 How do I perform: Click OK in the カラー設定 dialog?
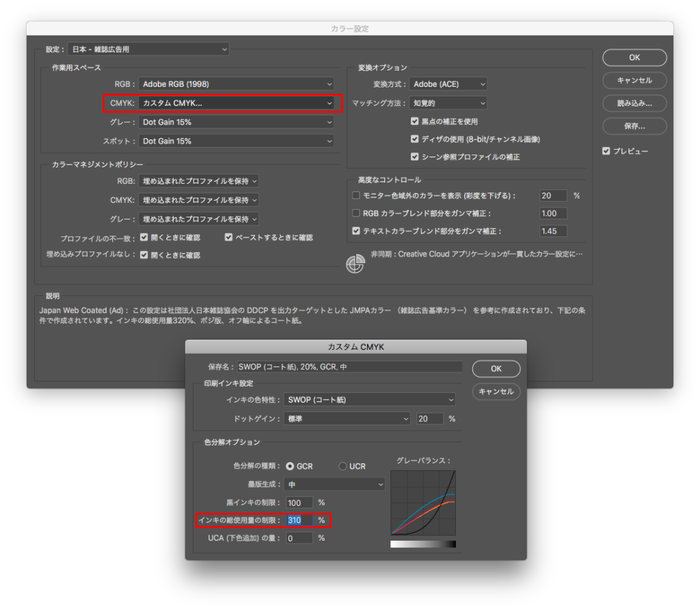click(634, 57)
